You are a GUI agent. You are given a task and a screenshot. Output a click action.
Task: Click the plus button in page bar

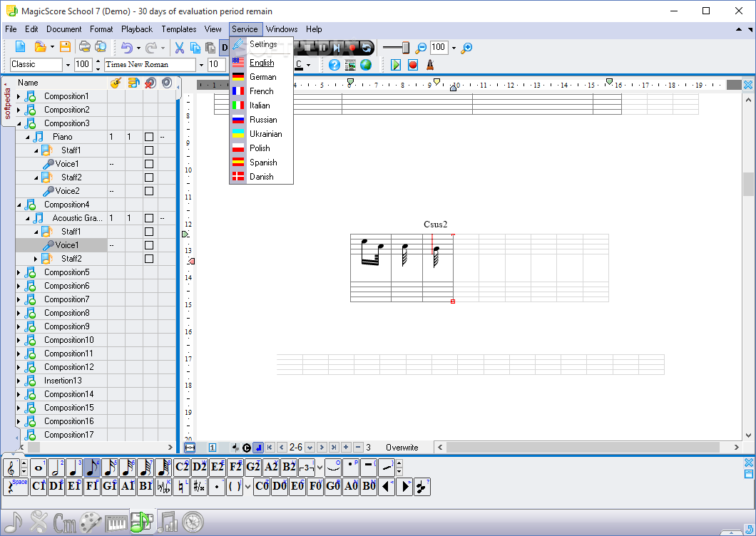click(x=346, y=448)
